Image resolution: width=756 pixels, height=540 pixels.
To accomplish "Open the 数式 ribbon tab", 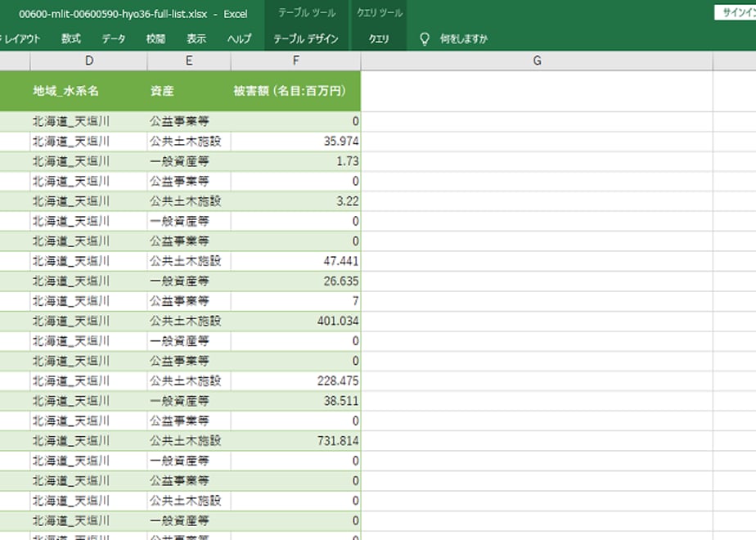I will pyautogui.click(x=71, y=39).
